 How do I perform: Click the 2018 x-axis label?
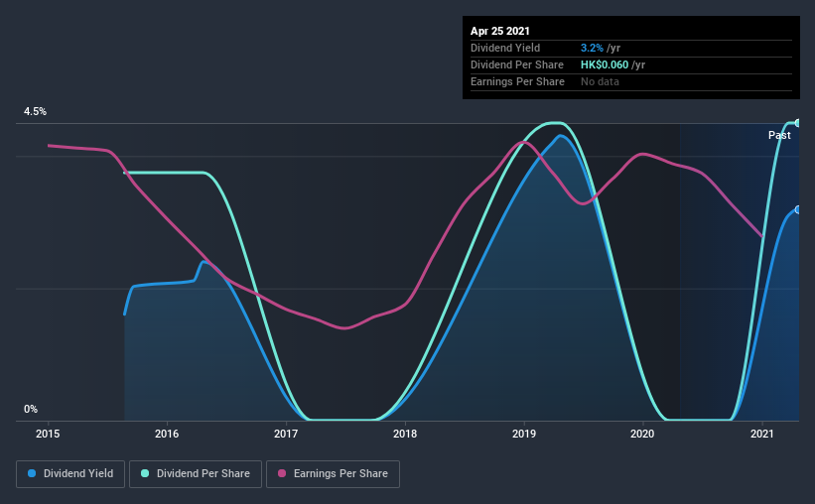tap(405, 434)
